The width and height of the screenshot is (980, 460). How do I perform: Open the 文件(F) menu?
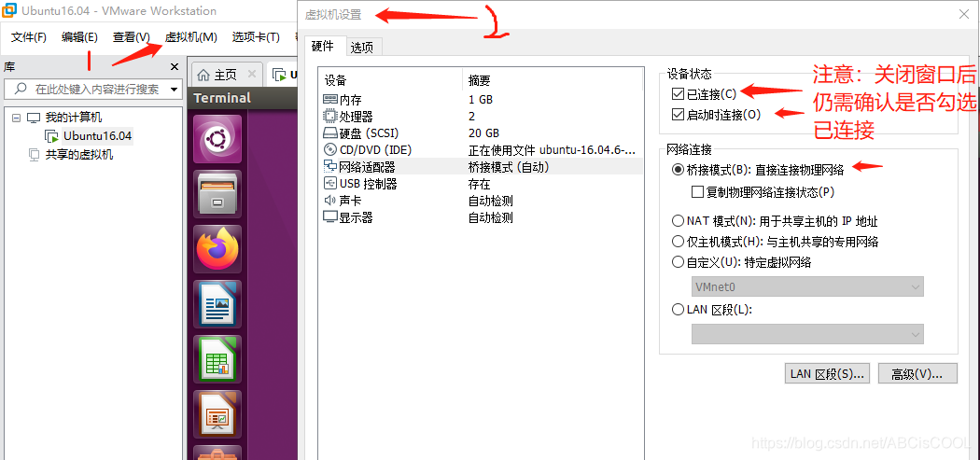[x=29, y=37]
